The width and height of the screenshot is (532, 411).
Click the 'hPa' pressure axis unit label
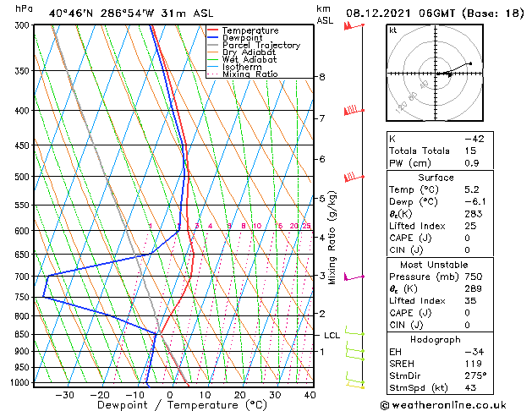pos(24,8)
